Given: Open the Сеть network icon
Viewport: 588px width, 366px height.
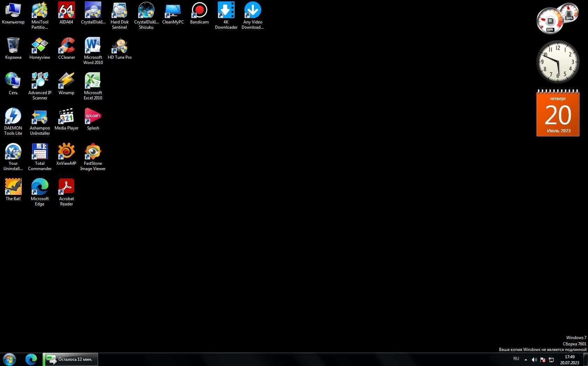Looking at the screenshot, I should 13,84.
